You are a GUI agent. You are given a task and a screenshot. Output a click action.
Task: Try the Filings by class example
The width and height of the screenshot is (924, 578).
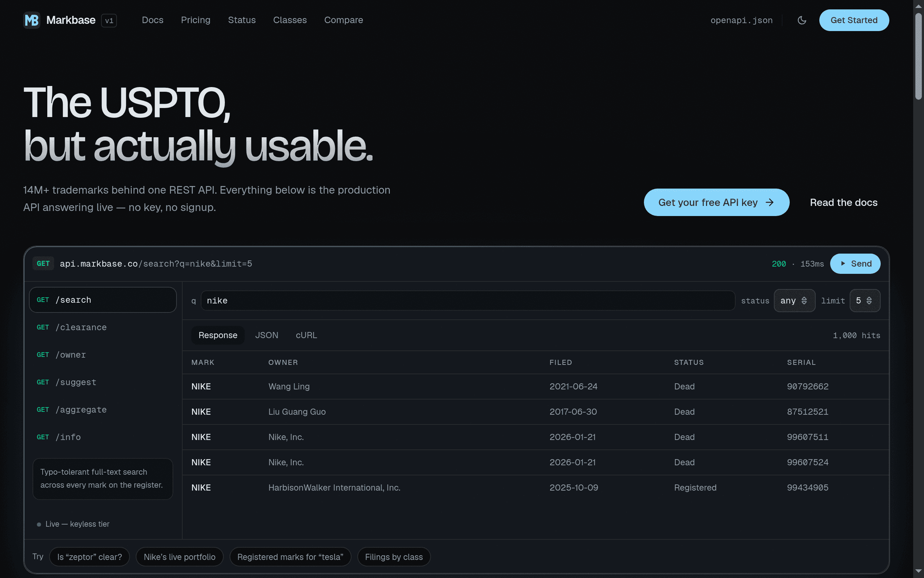[394, 557]
